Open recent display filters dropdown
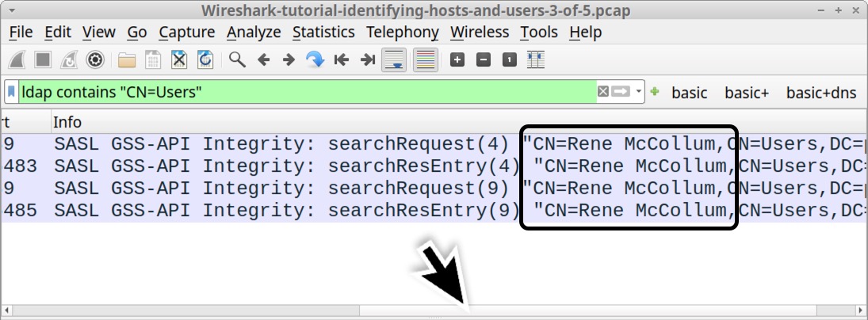Viewport: 868px width, 320px height. point(639,92)
